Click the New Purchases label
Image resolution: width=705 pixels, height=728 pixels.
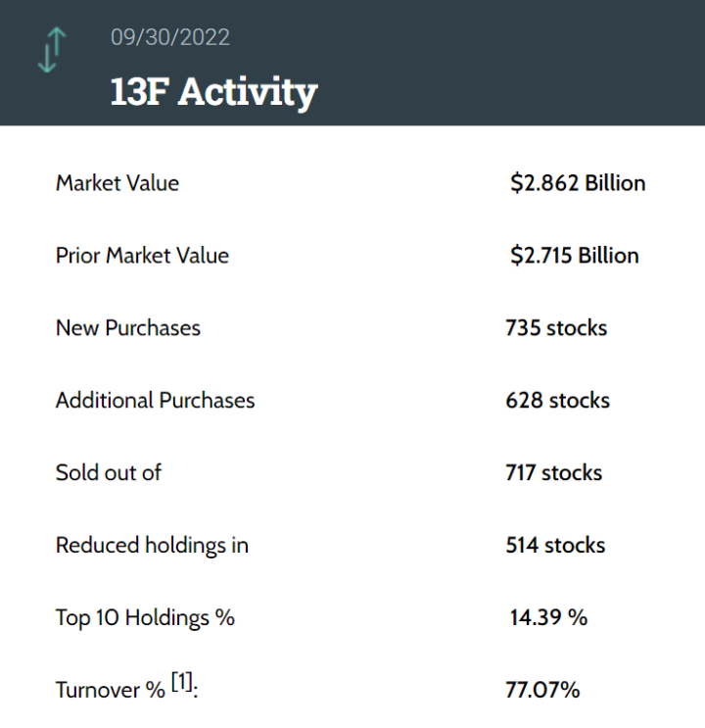click(x=128, y=328)
